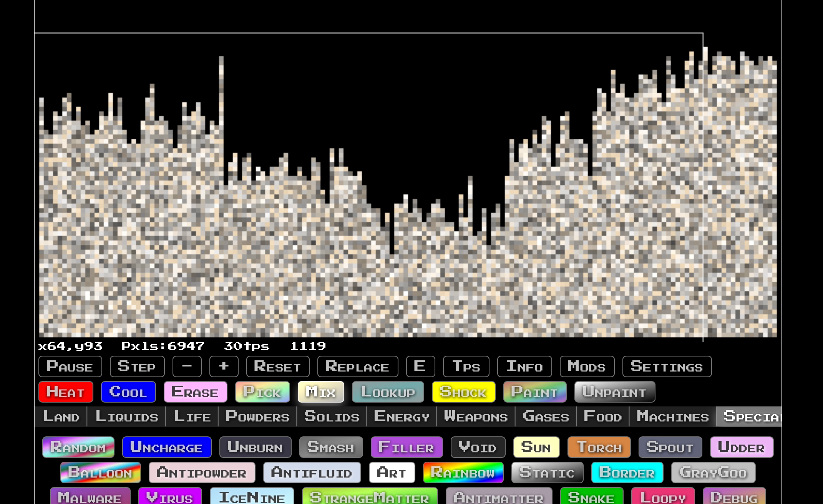
Task: Open the Mods menu
Action: click(587, 366)
